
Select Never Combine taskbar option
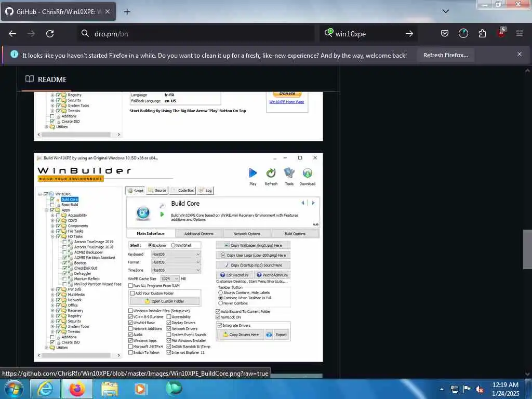(220, 303)
